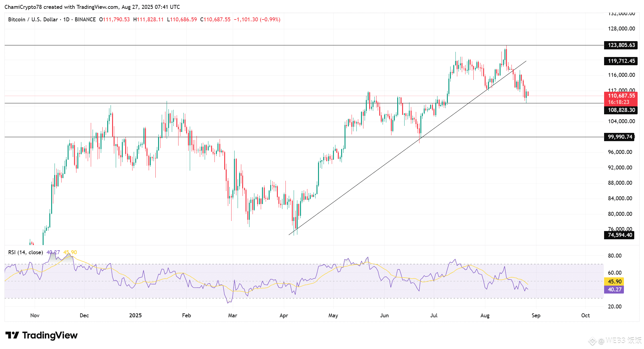Image resolution: width=644 pixels, height=349 pixels.
Task: Select the 119,712.45 price label
Action: [621, 61]
